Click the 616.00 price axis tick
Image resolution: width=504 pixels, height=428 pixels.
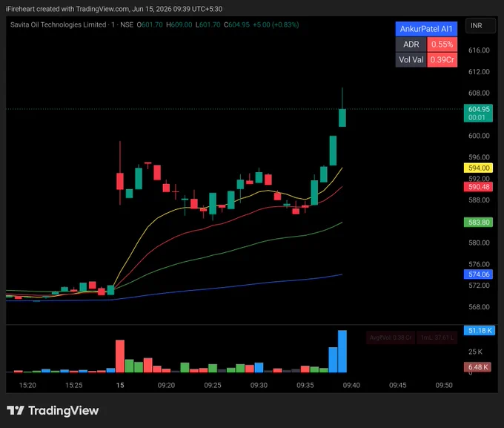pyautogui.click(x=479, y=50)
